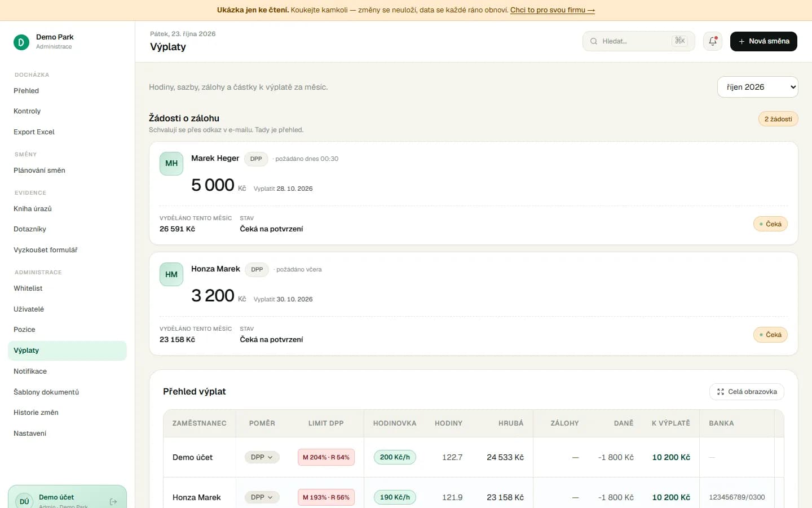Viewport: 812px width, 508px height.
Task: Click the 190 Kč/h hourly rate pill
Action: 395,497
